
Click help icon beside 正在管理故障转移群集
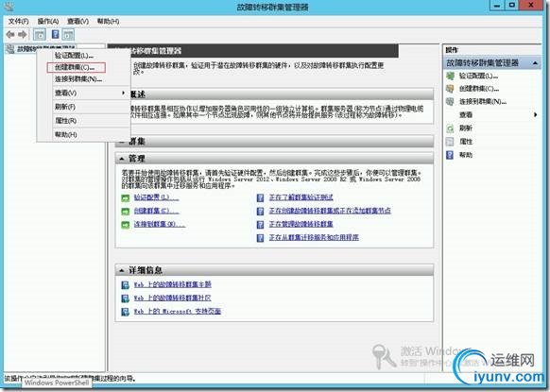(260, 225)
